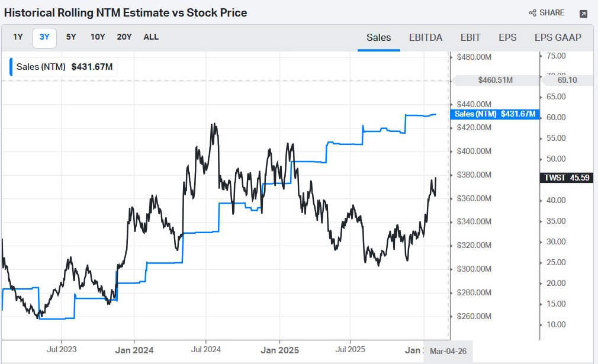Click the Jul 2023 axis label

(x=62, y=350)
